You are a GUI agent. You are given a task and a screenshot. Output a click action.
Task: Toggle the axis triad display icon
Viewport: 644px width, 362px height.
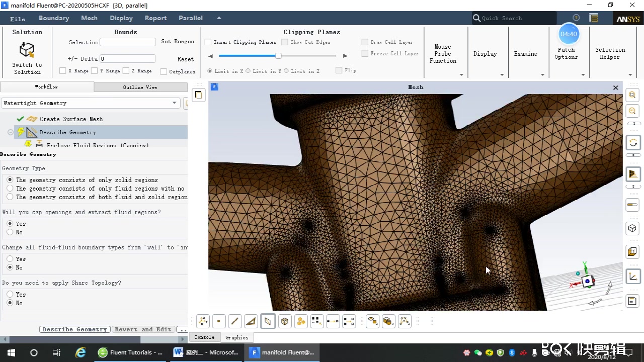click(x=632, y=276)
